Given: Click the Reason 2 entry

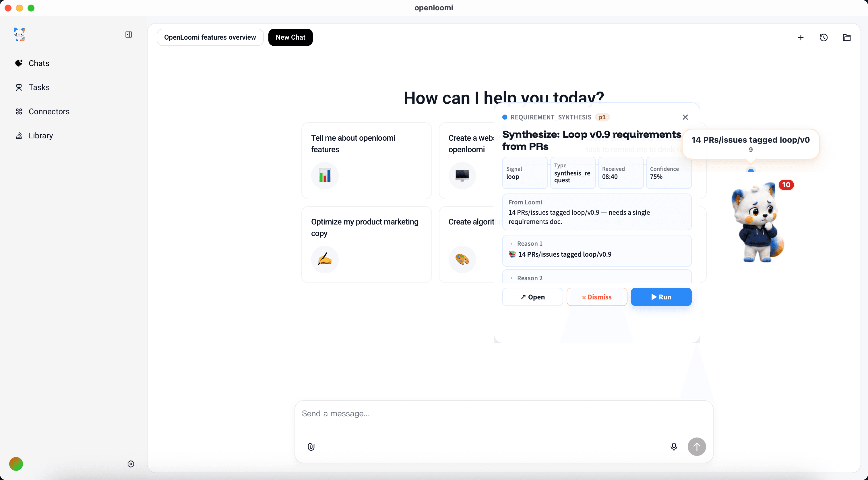Looking at the screenshot, I should [x=597, y=277].
